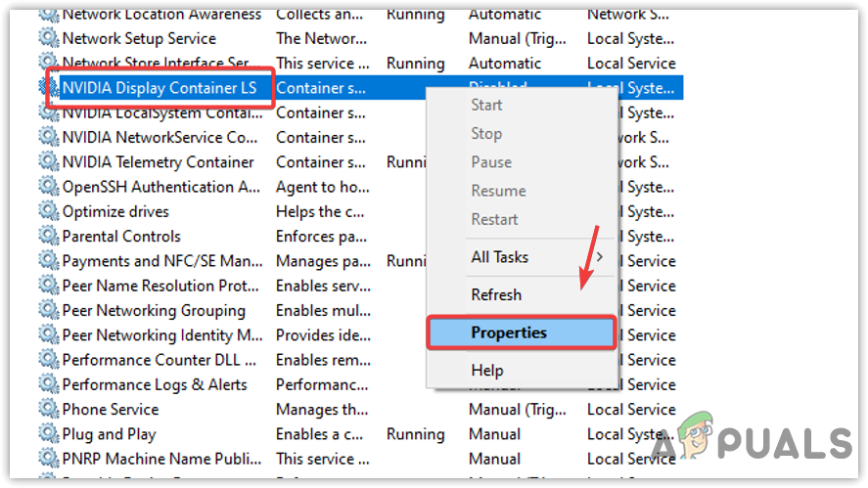Click the gear icon beside Performance Counter DLL
The height and width of the screenshot is (488, 868).
pyautogui.click(x=49, y=360)
